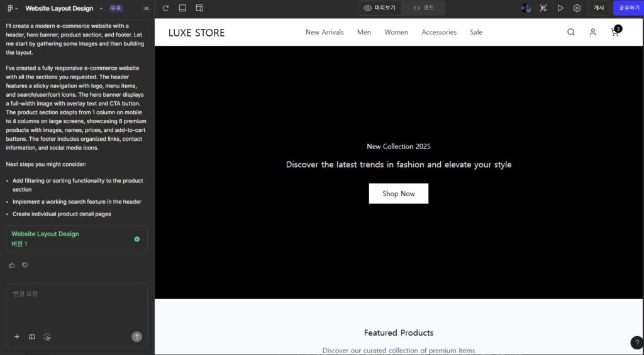The height and width of the screenshot is (355, 644).
Task: Switch to the 코드 code tab
Action: [424, 8]
